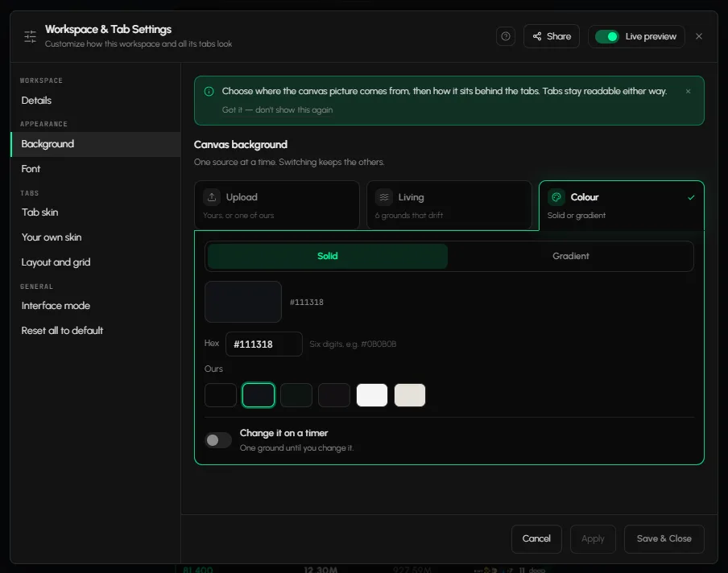Open Your own skin section
The width and height of the screenshot is (728, 573).
tap(95, 237)
